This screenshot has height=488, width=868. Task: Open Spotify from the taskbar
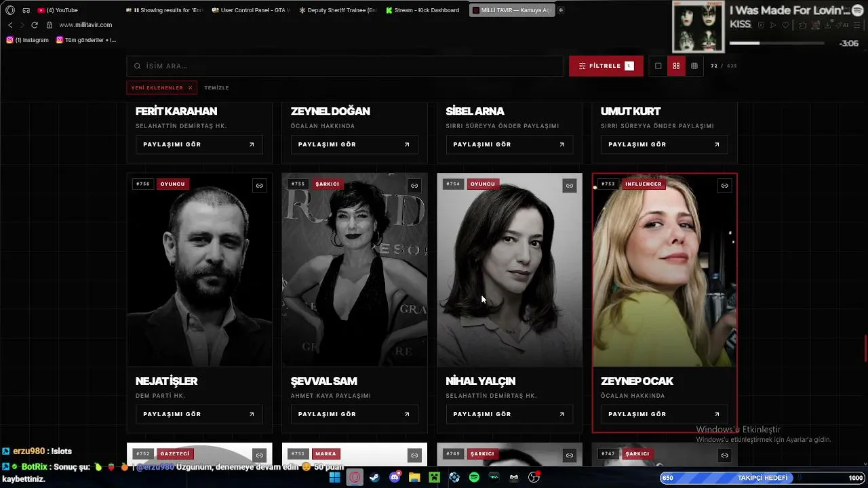[x=474, y=477]
